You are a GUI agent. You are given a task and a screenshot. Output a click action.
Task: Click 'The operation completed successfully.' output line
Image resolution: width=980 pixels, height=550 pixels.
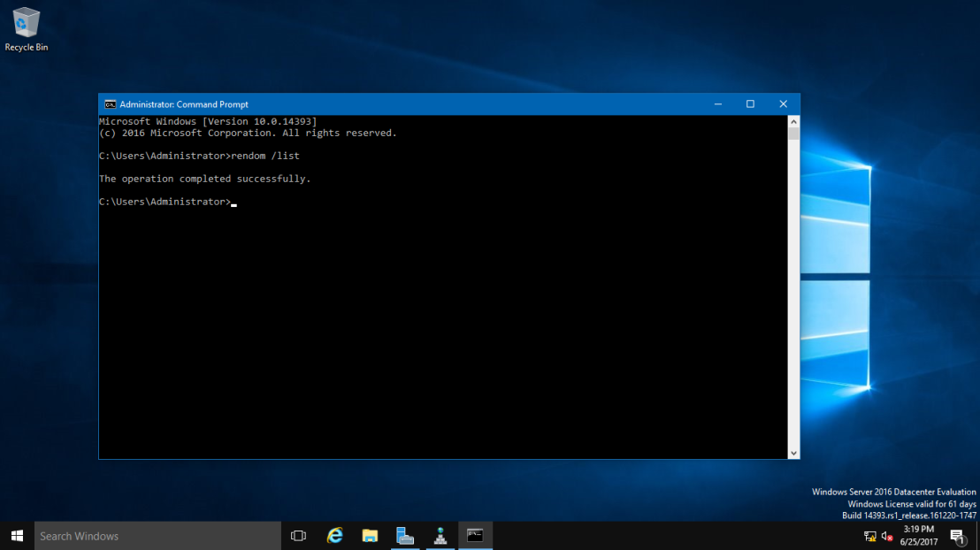click(205, 179)
